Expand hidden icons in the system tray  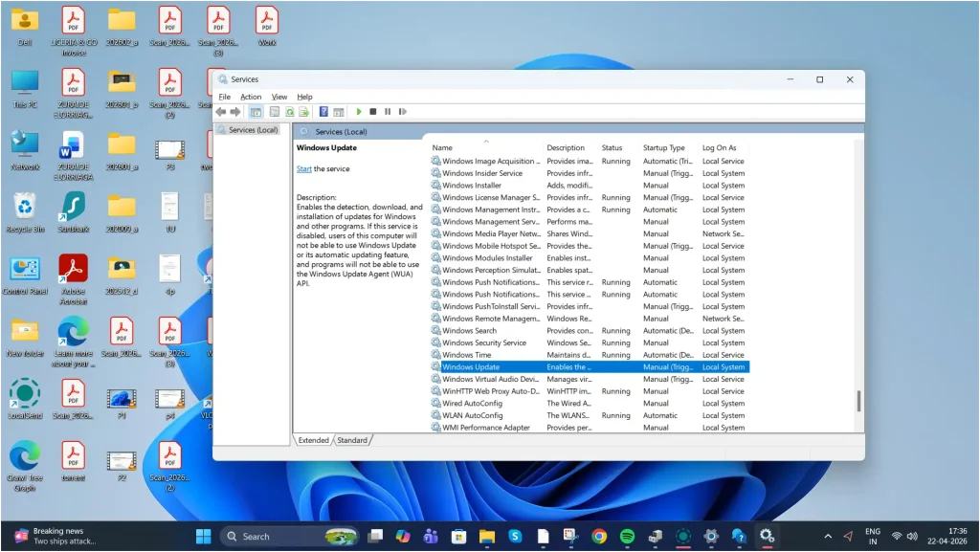pos(827,536)
